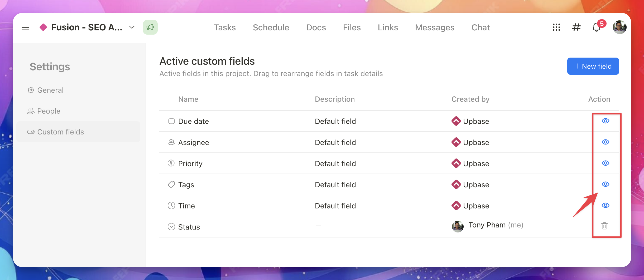Click the green megaphone announcement icon
Image resolution: width=644 pixels, height=280 pixels.
(x=150, y=27)
